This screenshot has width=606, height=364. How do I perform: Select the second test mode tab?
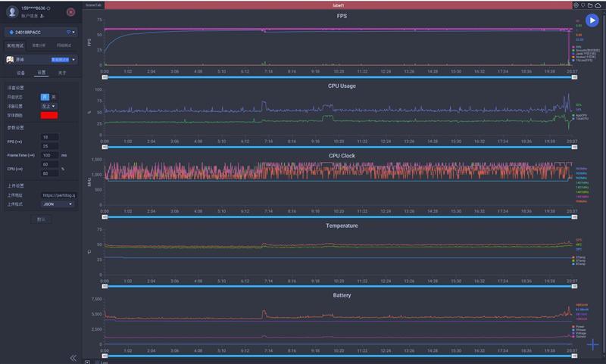tap(39, 45)
